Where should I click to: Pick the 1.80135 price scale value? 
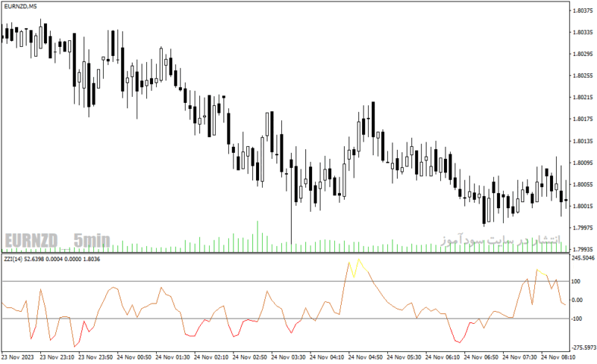pyautogui.click(x=583, y=141)
